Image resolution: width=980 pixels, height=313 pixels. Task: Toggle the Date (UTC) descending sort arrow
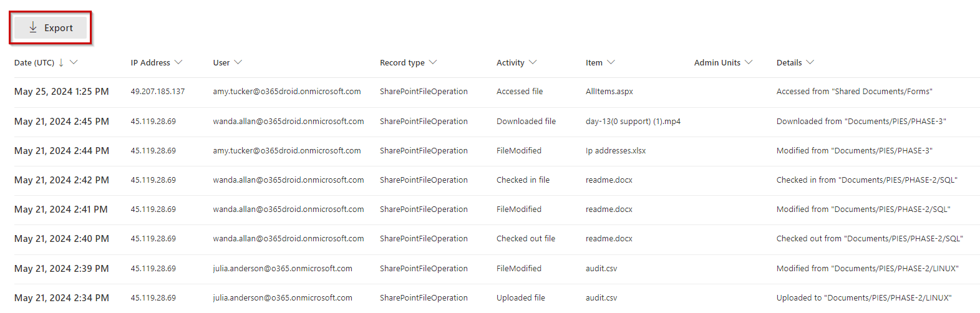pos(61,62)
